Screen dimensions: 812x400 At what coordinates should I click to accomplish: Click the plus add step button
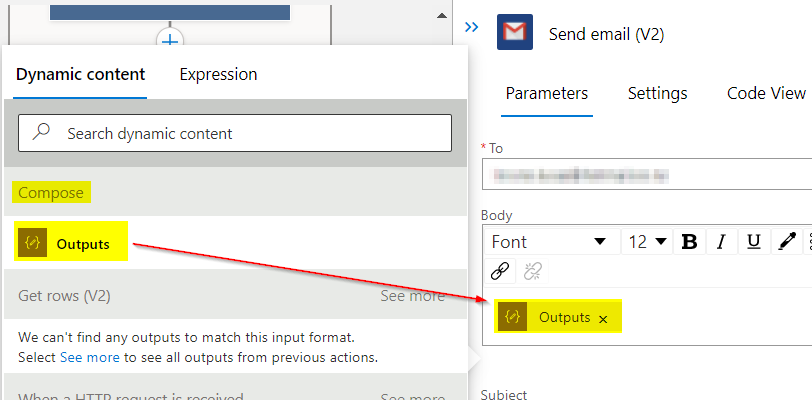(170, 40)
